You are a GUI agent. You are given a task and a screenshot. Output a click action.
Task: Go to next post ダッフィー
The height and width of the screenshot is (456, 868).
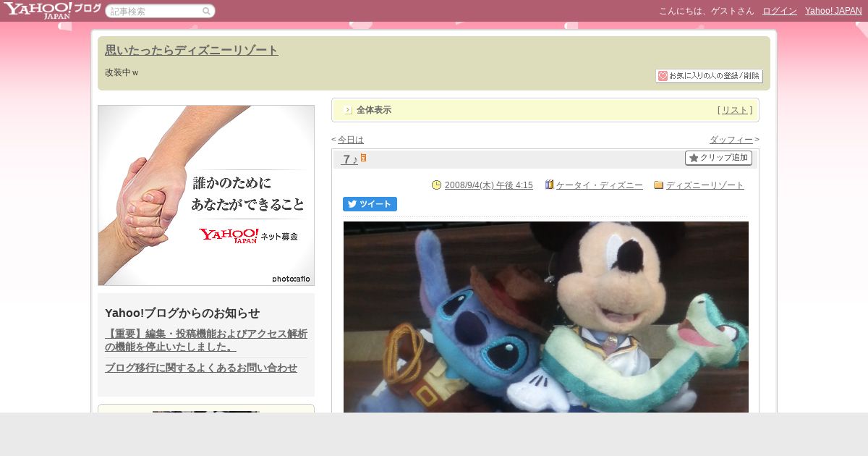tap(731, 140)
